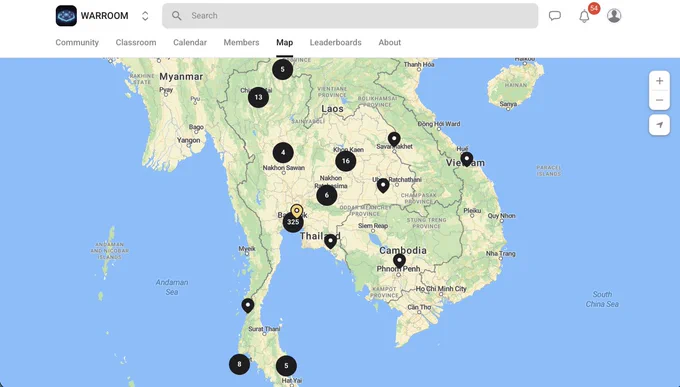
Task: Click the member pin southeast of Bangkok
Action: pyautogui.click(x=330, y=241)
